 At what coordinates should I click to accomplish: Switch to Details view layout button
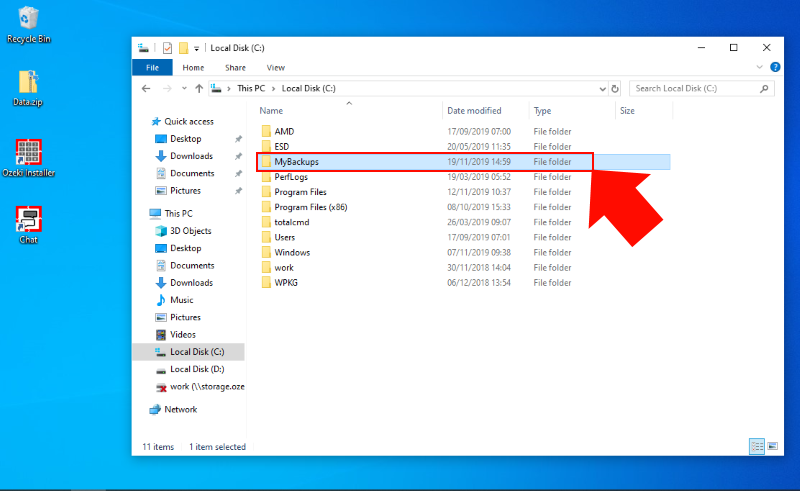click(x=757, y=447)
